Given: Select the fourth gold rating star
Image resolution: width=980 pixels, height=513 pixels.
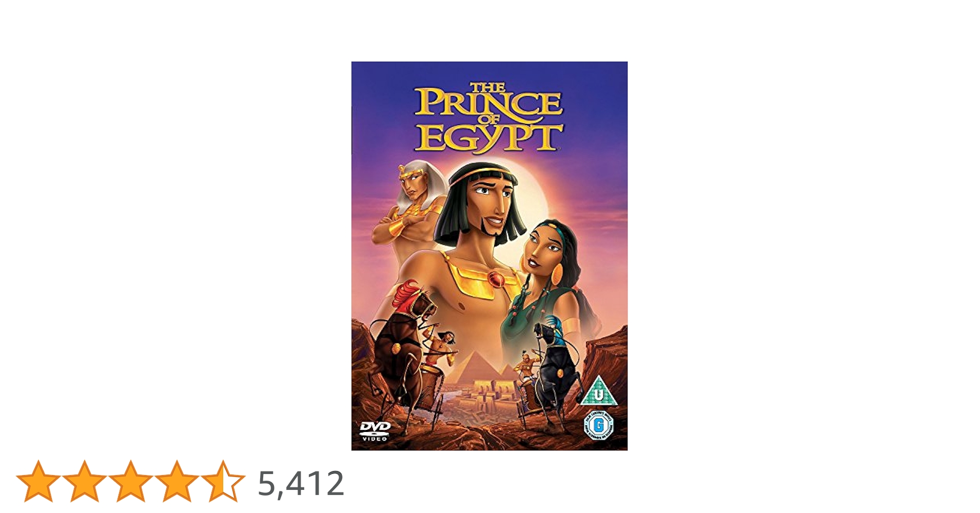Looking at the screenshot, I should pyautogui.click(x=177, y=481).
